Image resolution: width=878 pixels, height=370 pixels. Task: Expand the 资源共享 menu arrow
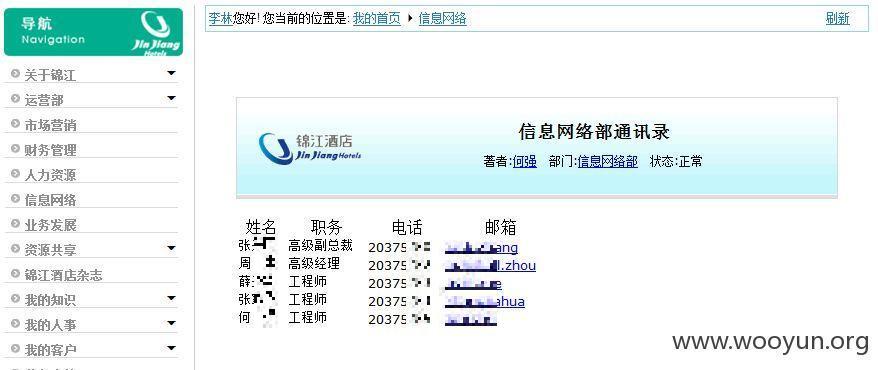click(x=171, y=248)
